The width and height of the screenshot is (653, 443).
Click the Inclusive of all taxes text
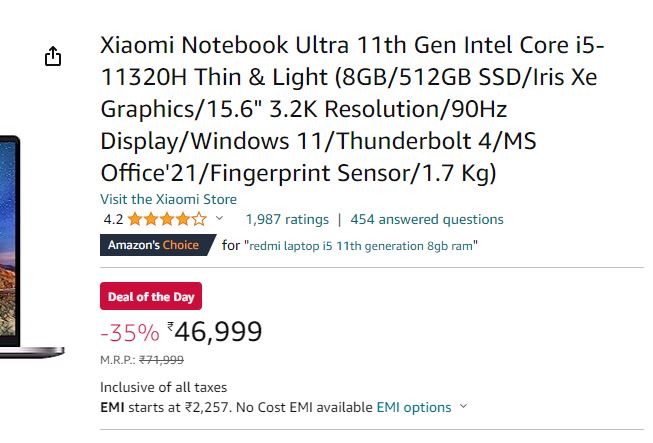pos(164,388)
